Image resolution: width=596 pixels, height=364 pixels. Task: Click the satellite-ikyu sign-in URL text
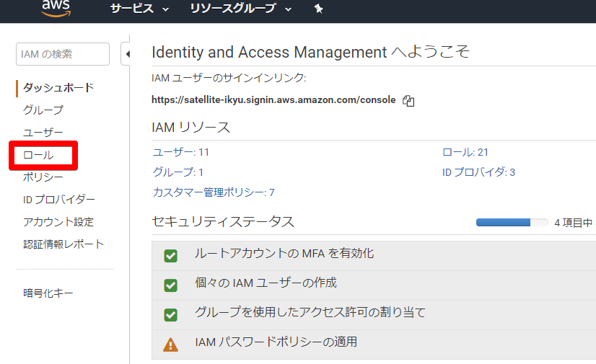273,99
